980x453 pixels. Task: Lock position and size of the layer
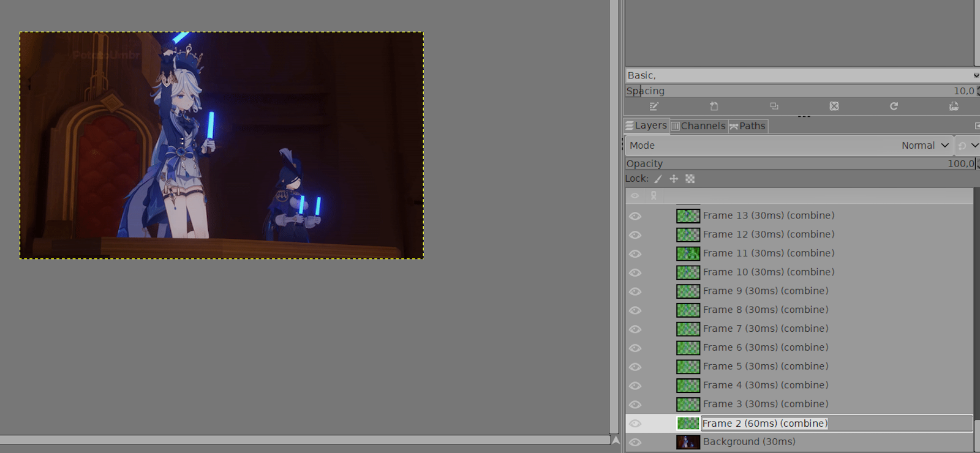point(674,179)
